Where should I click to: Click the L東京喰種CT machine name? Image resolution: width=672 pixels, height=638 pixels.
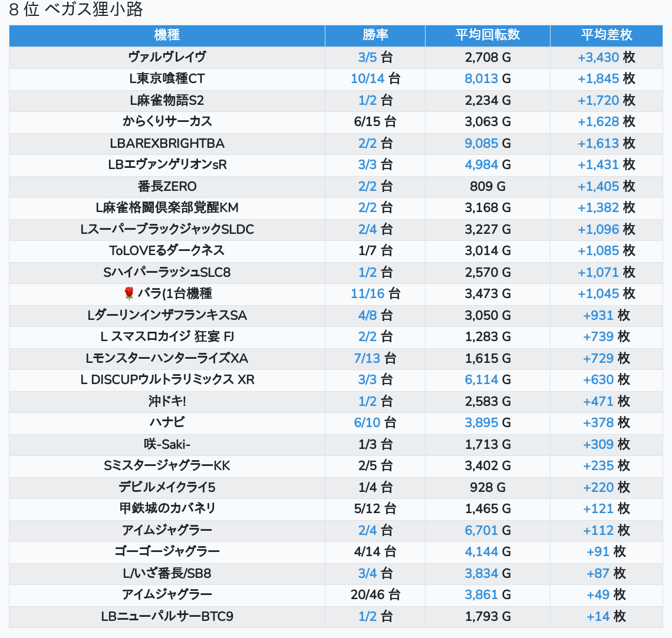pyautogui.click(x=167, y=79)
